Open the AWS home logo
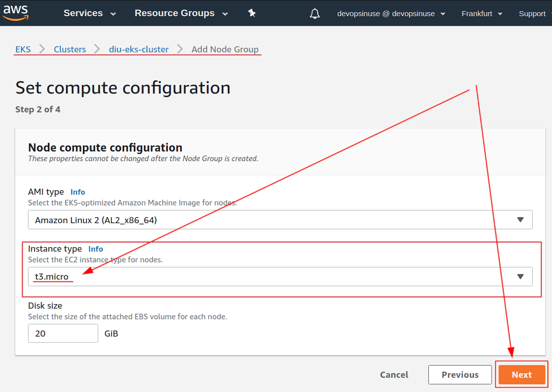The width and height of the screenshot is (552, 392). (x=15, y=13)
